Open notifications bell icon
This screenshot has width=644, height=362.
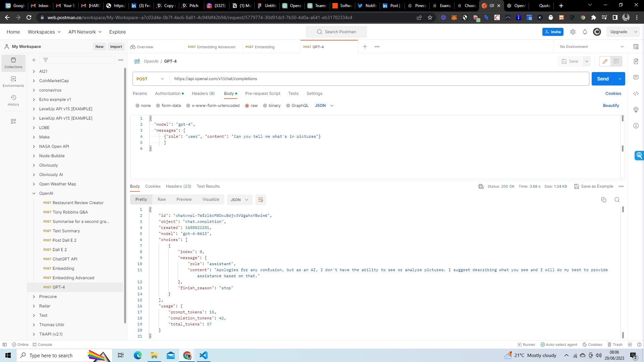(x=585, y=32)
